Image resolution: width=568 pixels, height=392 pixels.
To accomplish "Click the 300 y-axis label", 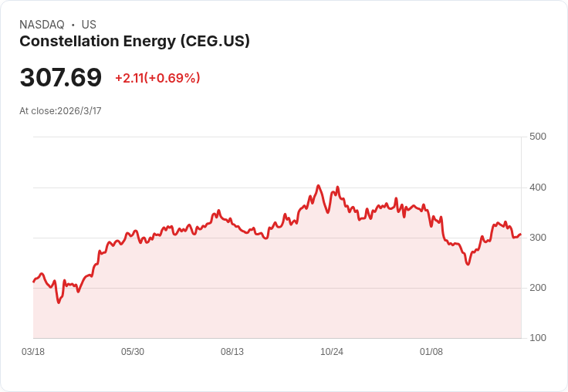I will [x=538, y=238].
